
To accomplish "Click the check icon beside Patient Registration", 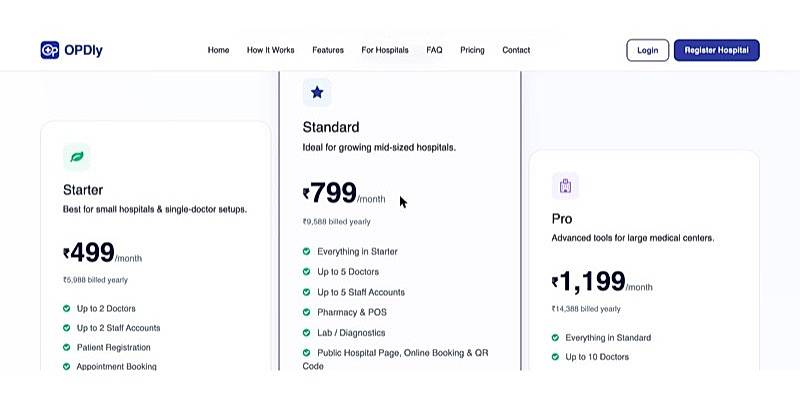I will click(66, 347).
